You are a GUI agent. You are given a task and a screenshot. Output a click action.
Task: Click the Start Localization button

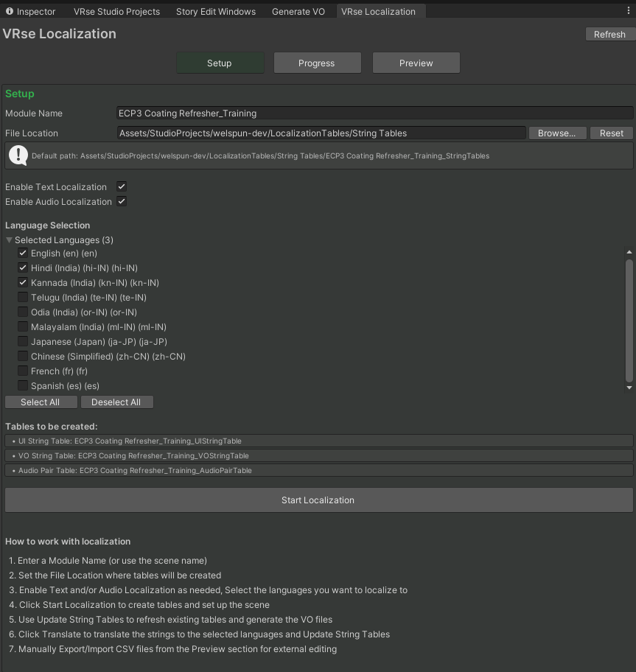318,500
